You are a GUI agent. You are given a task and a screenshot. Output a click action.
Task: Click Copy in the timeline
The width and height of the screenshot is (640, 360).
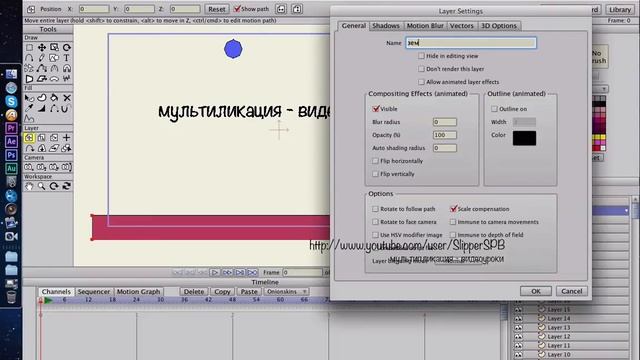tap(222, 292)
